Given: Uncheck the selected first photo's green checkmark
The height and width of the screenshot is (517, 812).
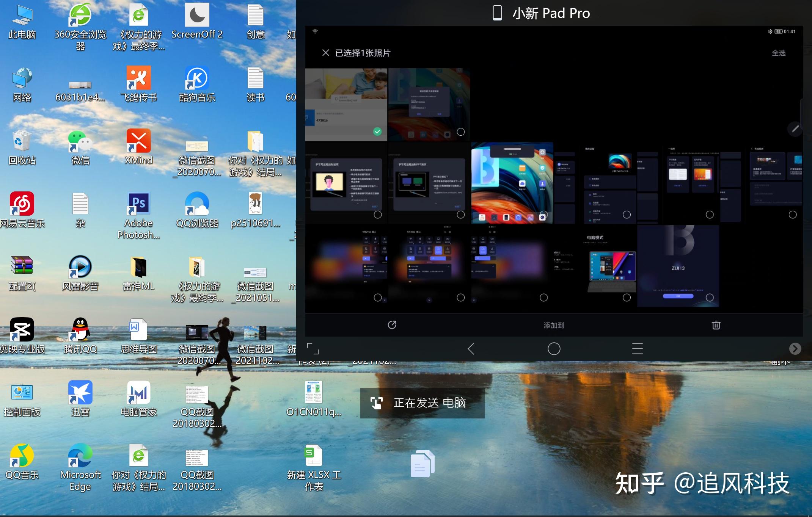Looking at the screenshot, I should [377, 132].
